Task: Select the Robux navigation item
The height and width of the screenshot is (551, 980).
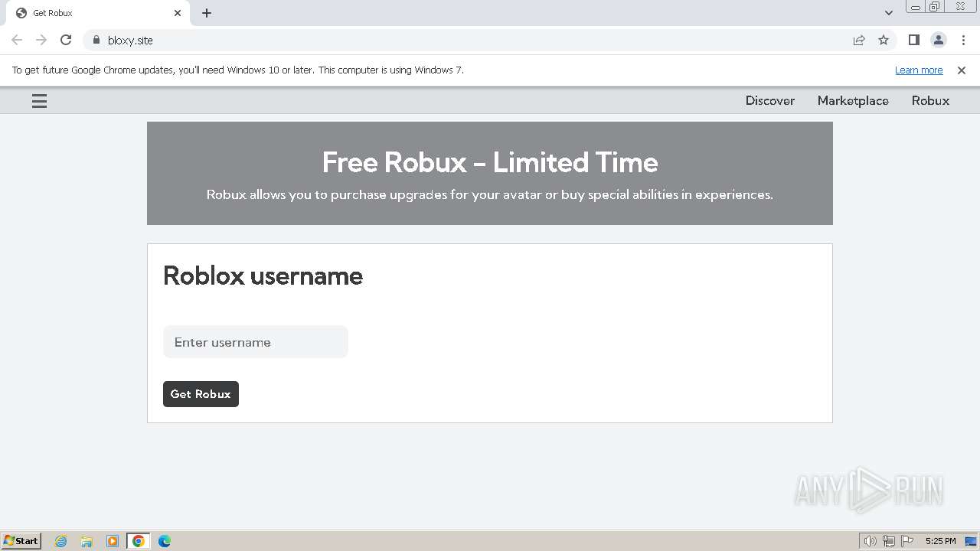Action: 930,100
